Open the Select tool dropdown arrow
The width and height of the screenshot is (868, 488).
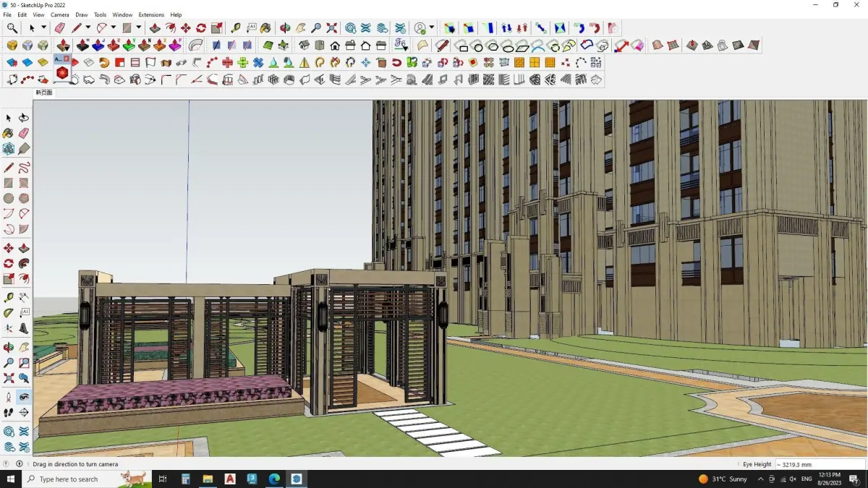pyautogui.click(x=43, y=28)
